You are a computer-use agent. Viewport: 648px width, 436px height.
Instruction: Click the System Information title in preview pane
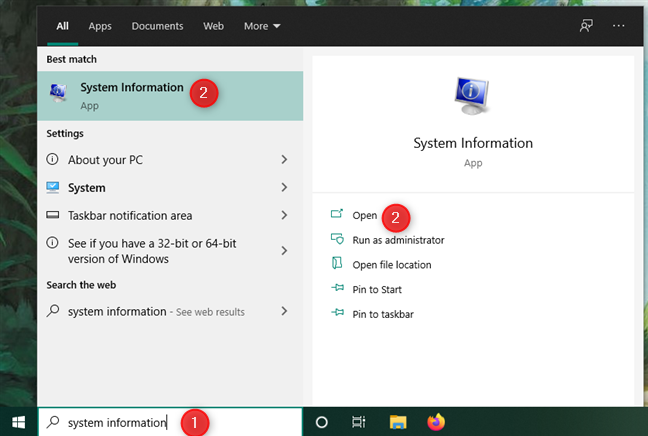(x=473, y=143)
